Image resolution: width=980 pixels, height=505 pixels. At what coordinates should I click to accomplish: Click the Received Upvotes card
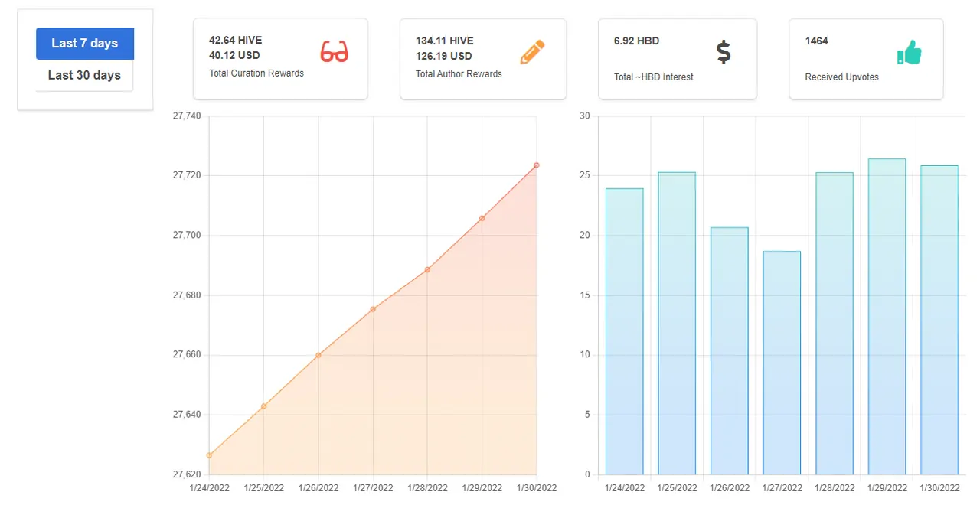(866, 59)
